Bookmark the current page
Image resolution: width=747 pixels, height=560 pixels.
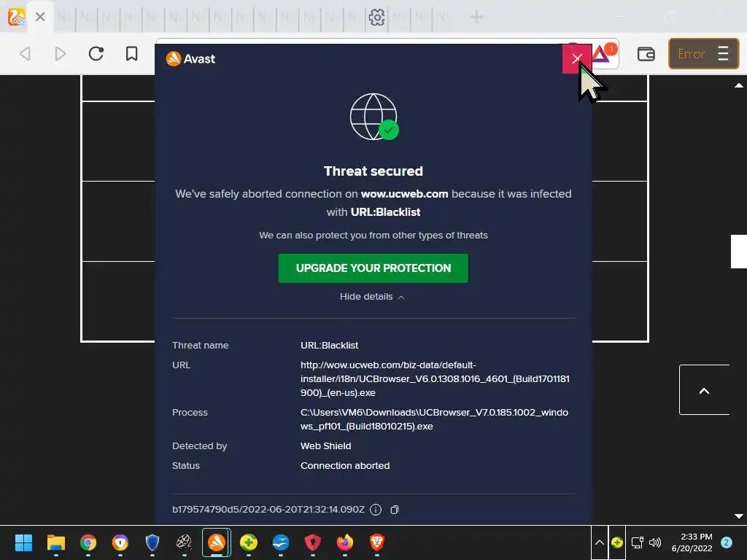point(131,53)
